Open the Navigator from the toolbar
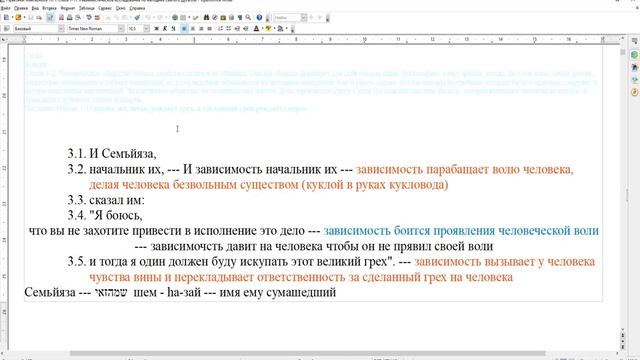This screenshot has height=360, width=640. point(215,18)
